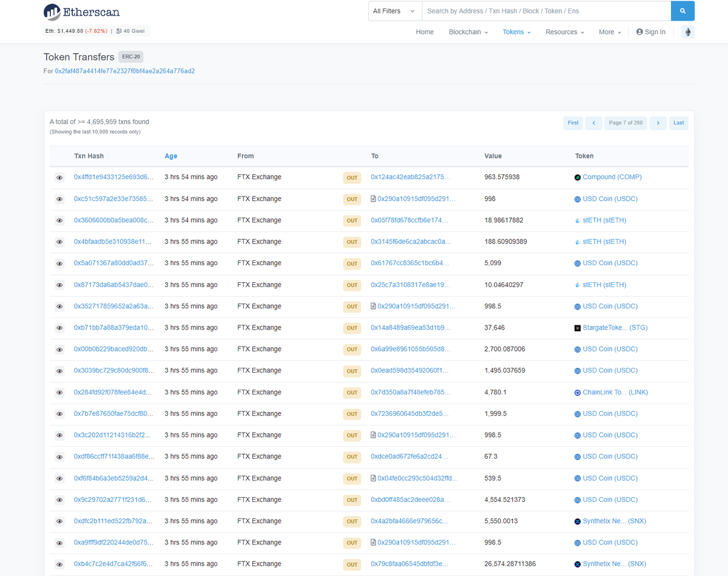Click the Eth price $1,449.80 text

[65, 30]
